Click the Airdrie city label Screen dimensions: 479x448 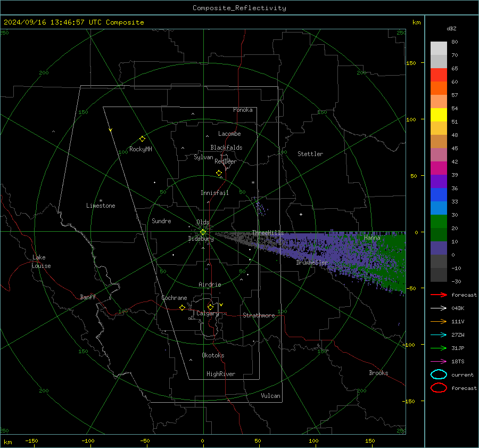[210, 284]
